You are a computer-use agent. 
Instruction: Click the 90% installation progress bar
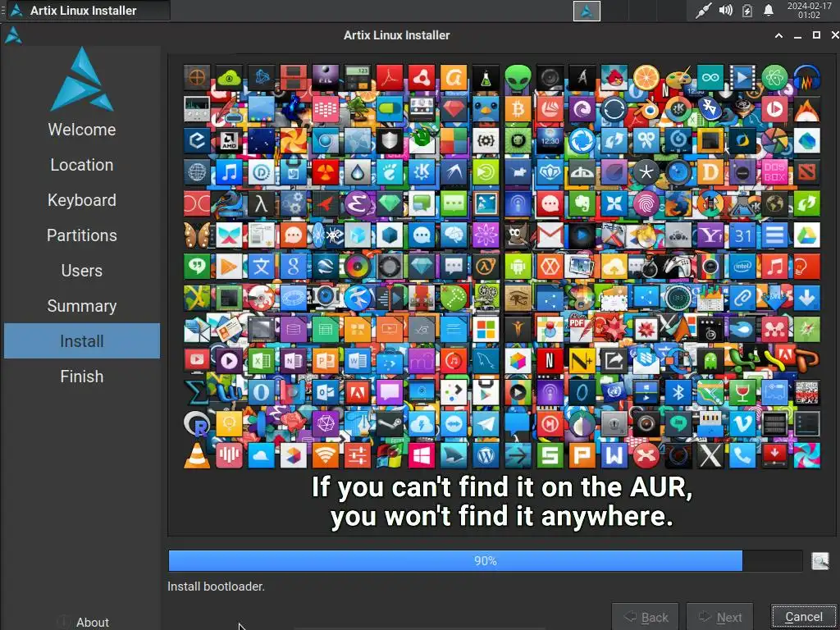(486, 561)
